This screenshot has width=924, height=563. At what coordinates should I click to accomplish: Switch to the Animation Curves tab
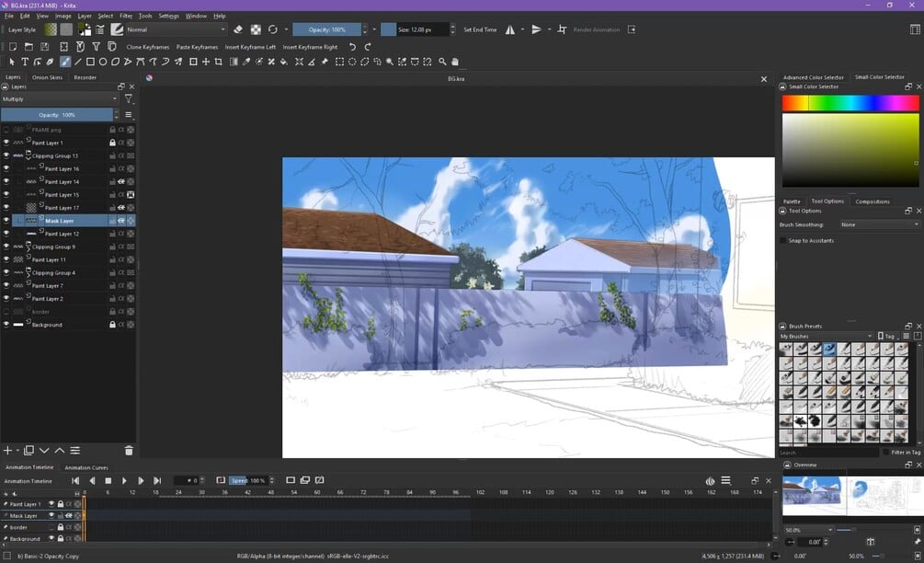(86, 467)
